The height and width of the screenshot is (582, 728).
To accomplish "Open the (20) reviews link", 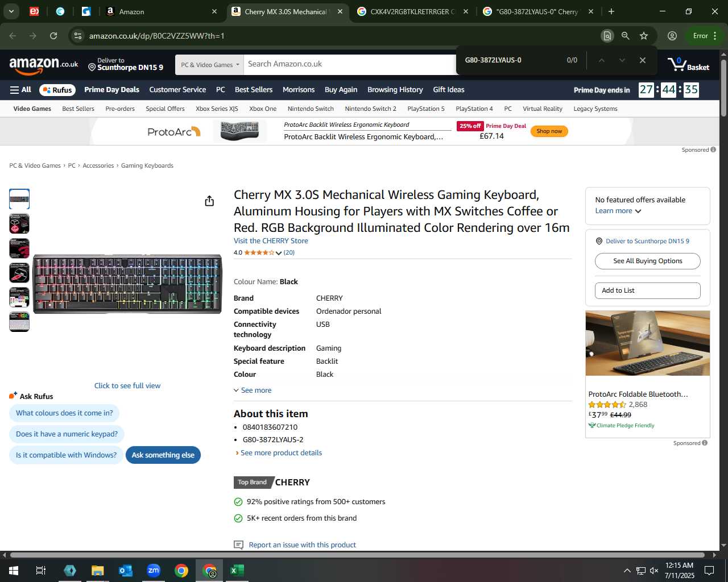I will click(289, 253).
